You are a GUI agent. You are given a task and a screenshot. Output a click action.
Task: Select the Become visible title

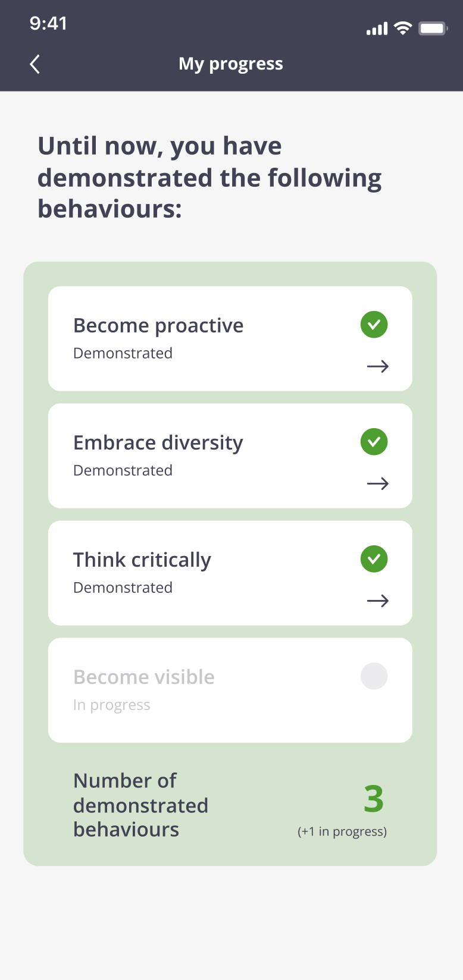(144, 677)
